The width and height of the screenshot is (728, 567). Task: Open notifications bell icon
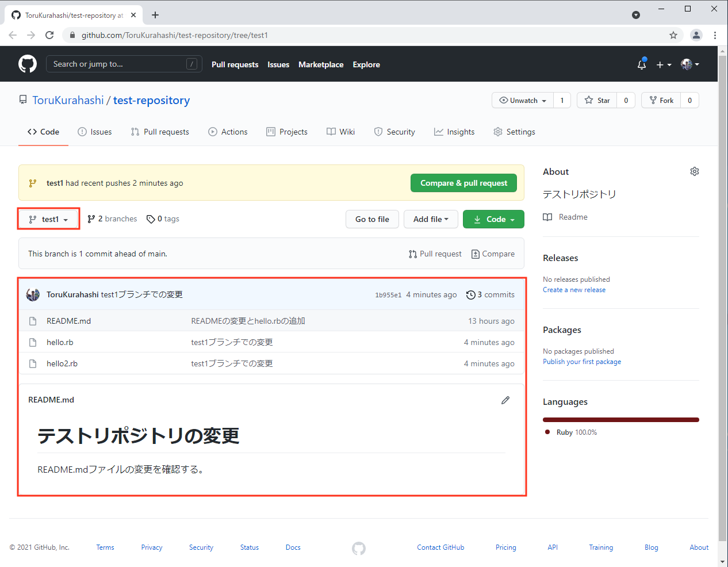coord(642,64)
